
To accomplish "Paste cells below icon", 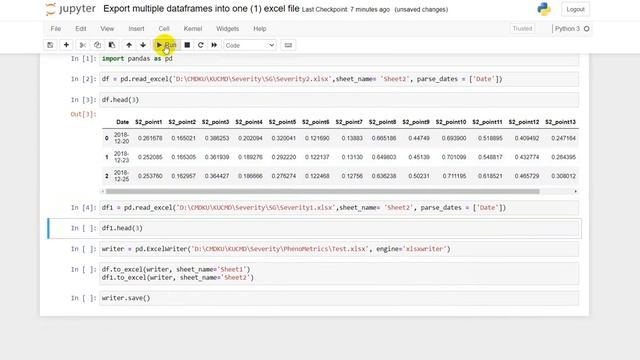I will tap(111, 45).
